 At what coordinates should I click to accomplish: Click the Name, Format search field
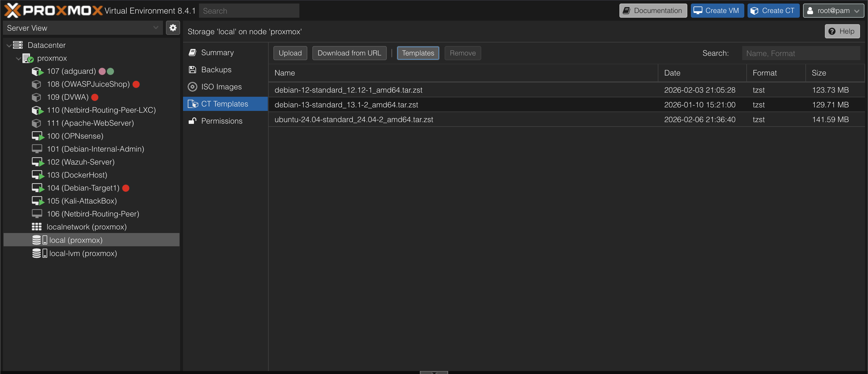tap(801, 53)
